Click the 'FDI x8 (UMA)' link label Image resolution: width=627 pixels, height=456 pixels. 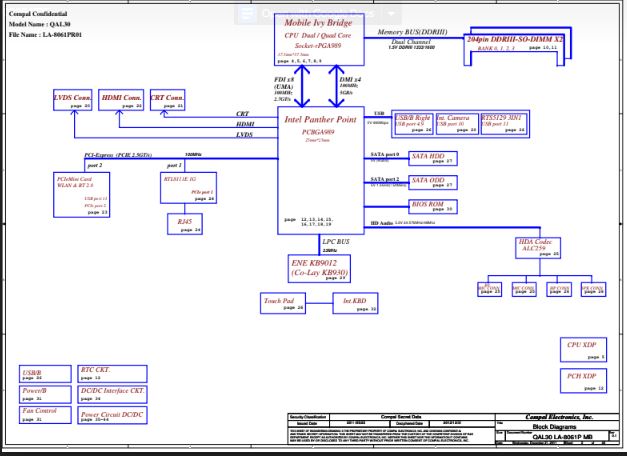click(284, 83)
